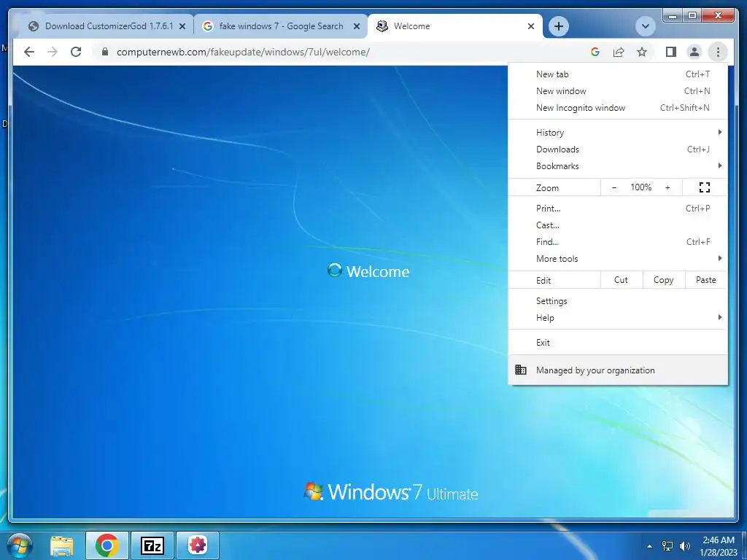Click Managed by your organization
This screenshot has width=747, height=560.
tap(618, 370)
